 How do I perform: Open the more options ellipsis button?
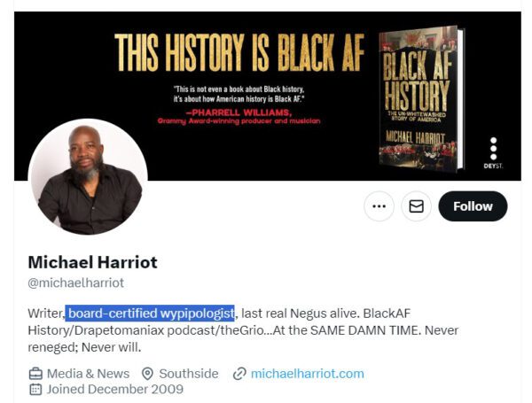click(x=379, y=206)
